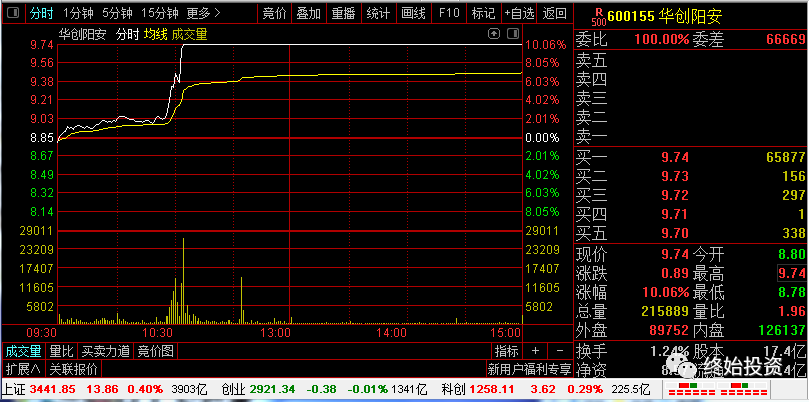Click the 卖五 row label
Screen dimensions: 809x402
point(591,61)
